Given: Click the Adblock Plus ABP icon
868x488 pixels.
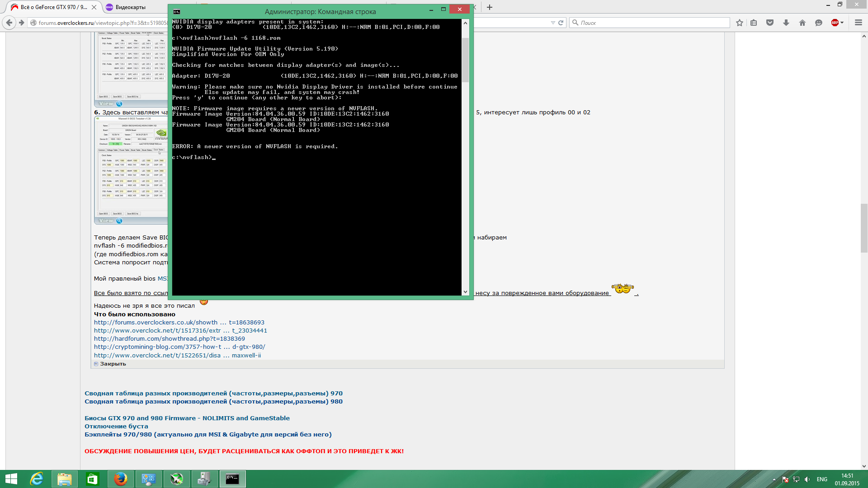Looking at the screenshot, I should (835, 23).
